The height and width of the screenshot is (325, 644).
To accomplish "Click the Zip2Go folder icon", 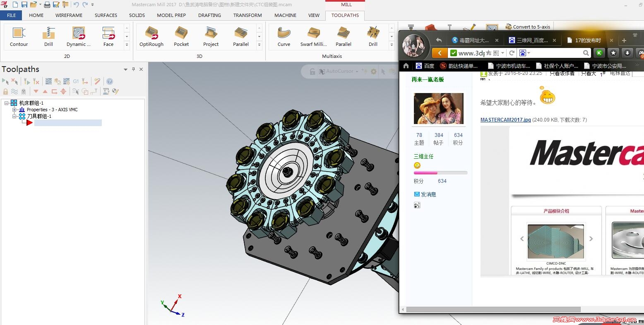I will pyautogui.click(x=65, y=5).
